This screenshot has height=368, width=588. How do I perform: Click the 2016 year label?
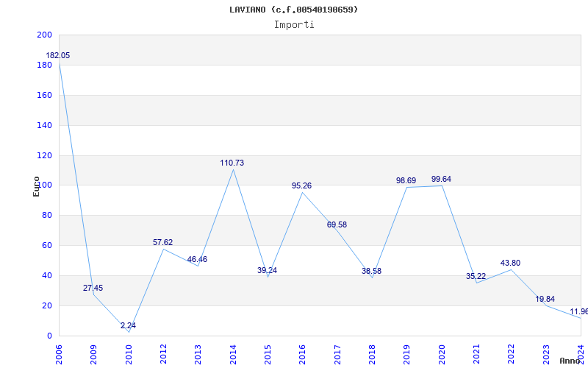click(x=303, y=355)
